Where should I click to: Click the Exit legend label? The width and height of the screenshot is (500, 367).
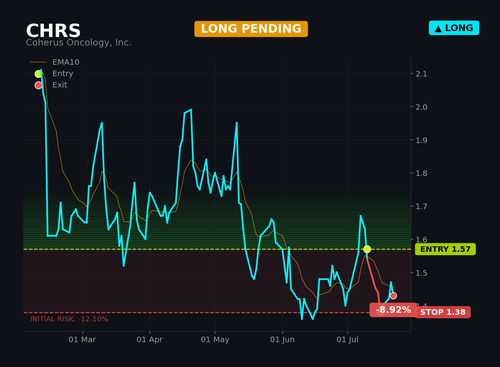[60, 85]
